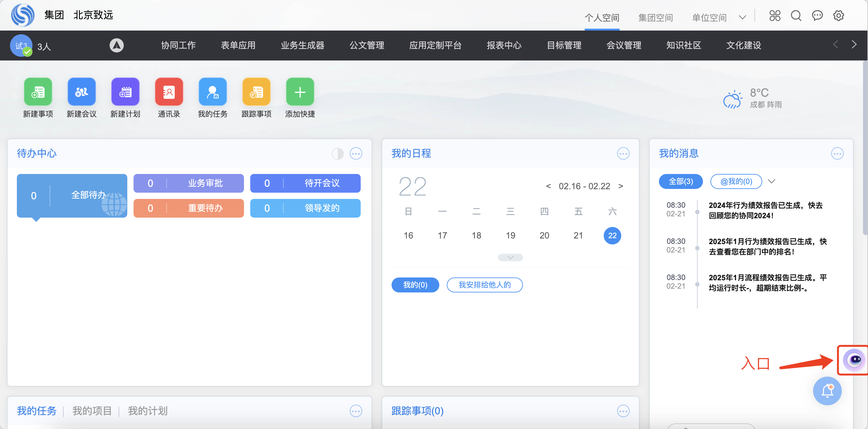Viewport: 868px width, 429px height.
Task: Open the AI robot assistant icon
Action: tap(854, 360)
